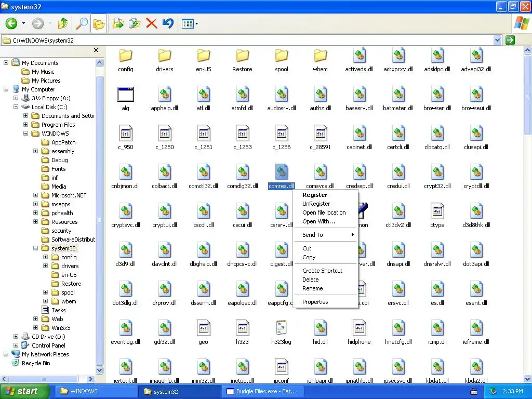Click the red Delete X icon
The height and width of the screenshot is (399, 532).
151,23
